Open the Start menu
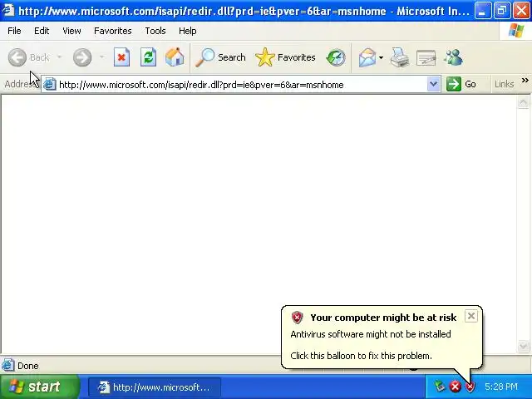Image resolution: width=532 pixels, height=399 pixels. pos(40,387)
